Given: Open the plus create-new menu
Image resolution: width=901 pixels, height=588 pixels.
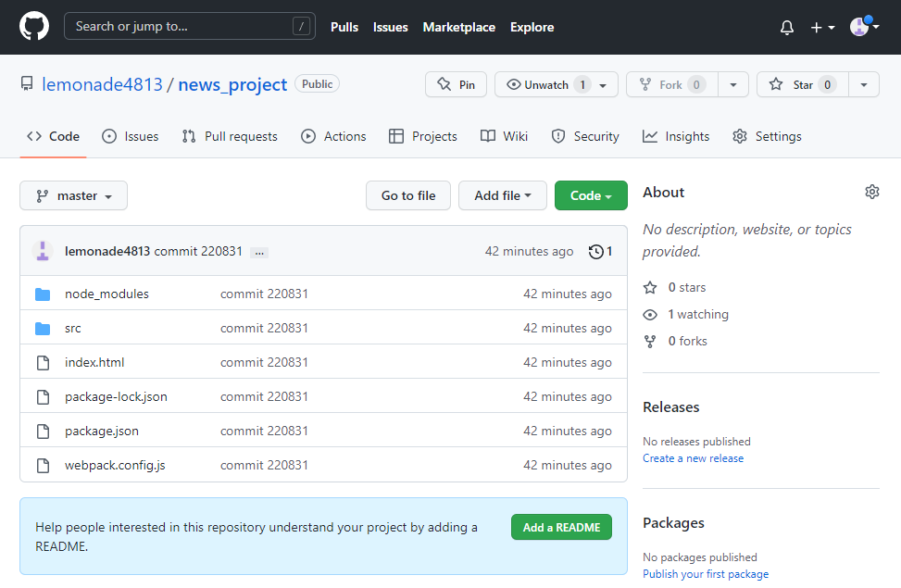Looking at the screenshot, I should pyautogui.click(x=822, y=27).
